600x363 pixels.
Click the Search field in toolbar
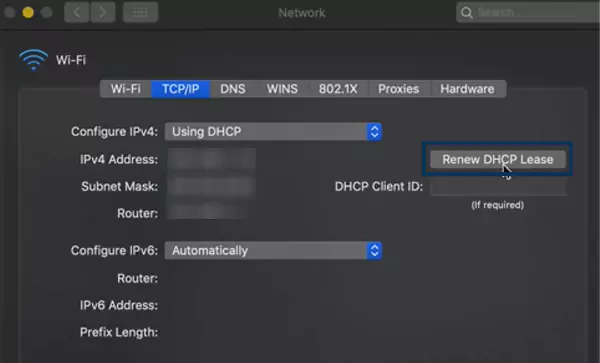click(528, 13)
